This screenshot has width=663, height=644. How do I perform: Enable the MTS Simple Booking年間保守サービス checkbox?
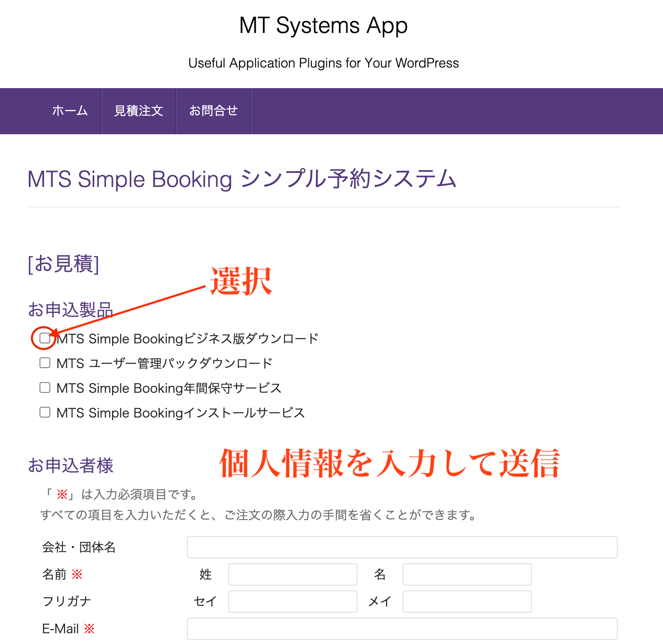[45, 387]
